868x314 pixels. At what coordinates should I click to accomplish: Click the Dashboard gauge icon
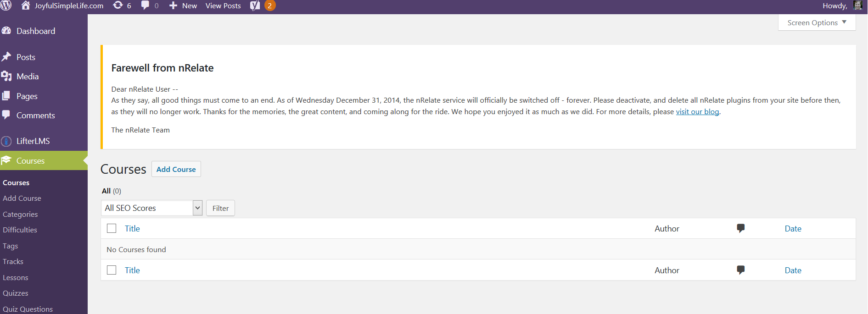(x=6, y=31)
